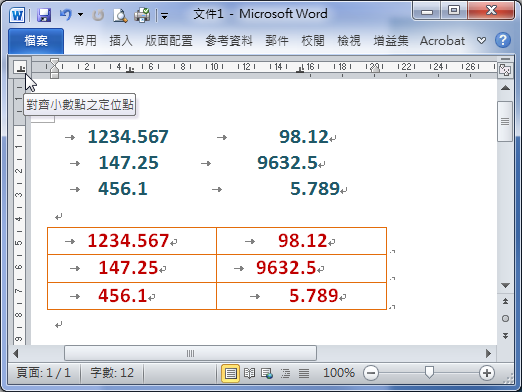Click the blue text 147.25
522x392 pixels.
tap(129, 163)
